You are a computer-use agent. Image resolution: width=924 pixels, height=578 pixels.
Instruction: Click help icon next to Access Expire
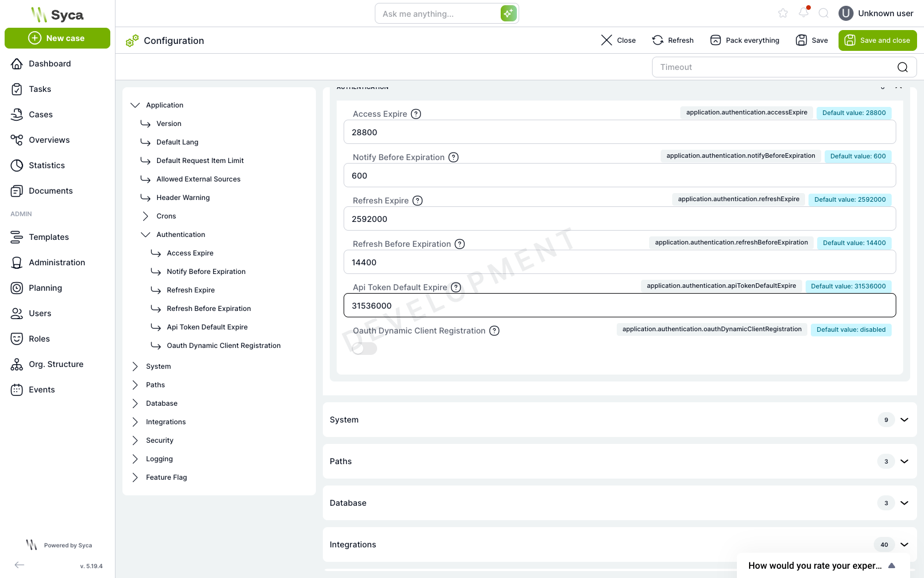pyautogui.click(x=416, y=114)
